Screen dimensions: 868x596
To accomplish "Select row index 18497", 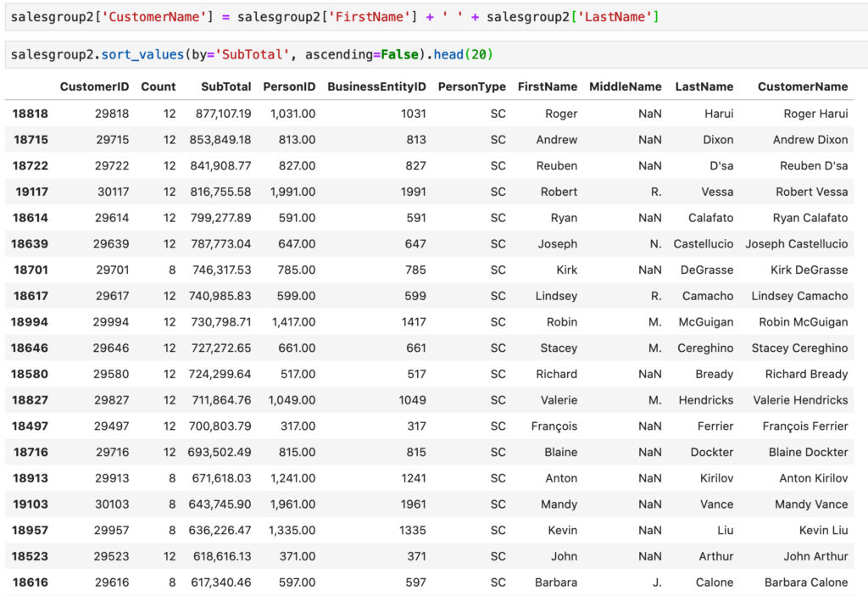I will 30,426.
